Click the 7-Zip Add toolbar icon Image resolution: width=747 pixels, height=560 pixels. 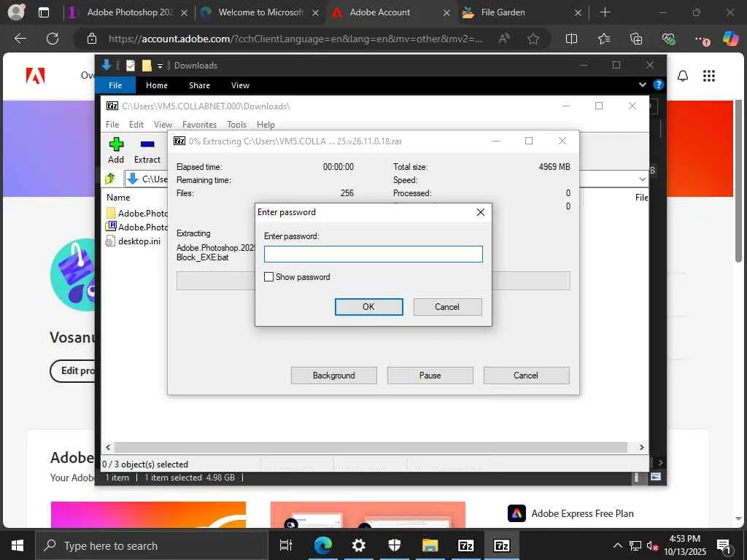116,150
